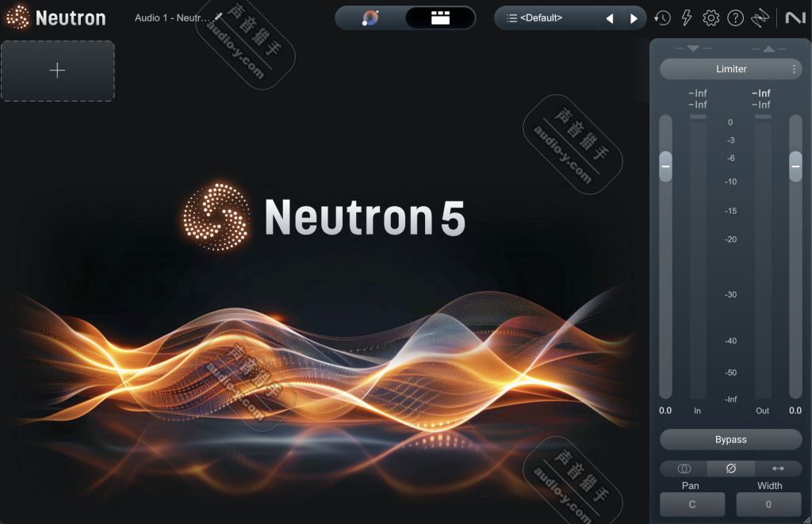812x524 pixels.
Task: Click the Native Instruments logo
Action: tap(794, 17)
